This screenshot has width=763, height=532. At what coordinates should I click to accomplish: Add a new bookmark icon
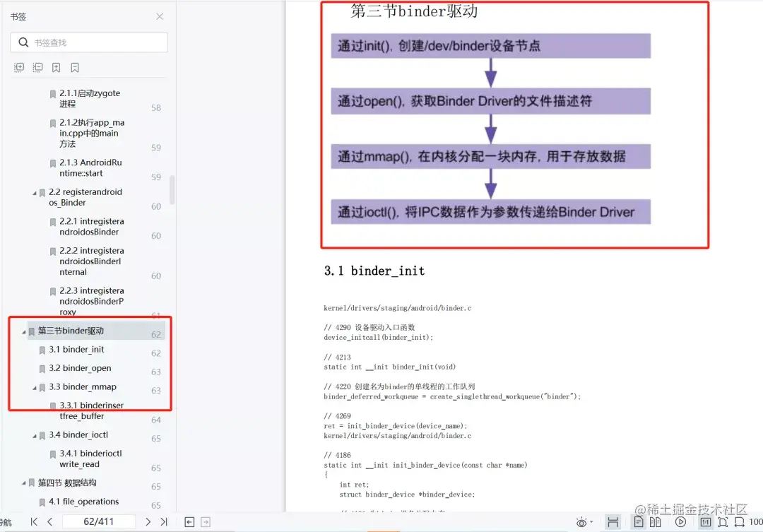(x=57, y=67)
